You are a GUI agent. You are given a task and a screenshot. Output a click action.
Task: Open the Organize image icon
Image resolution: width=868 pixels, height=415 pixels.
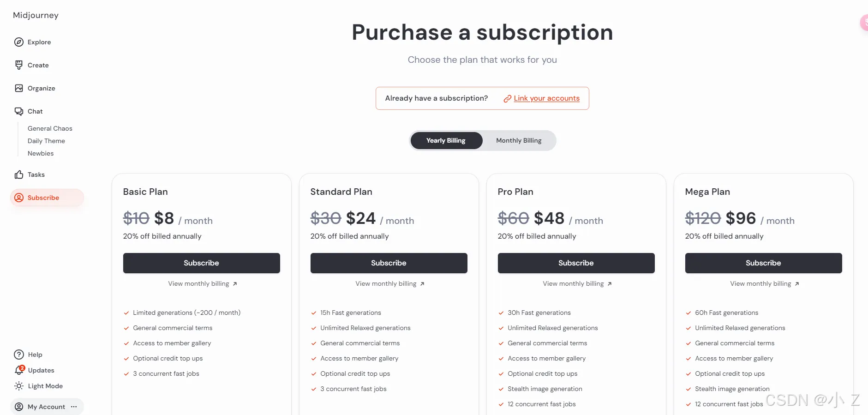coord(19,88)
